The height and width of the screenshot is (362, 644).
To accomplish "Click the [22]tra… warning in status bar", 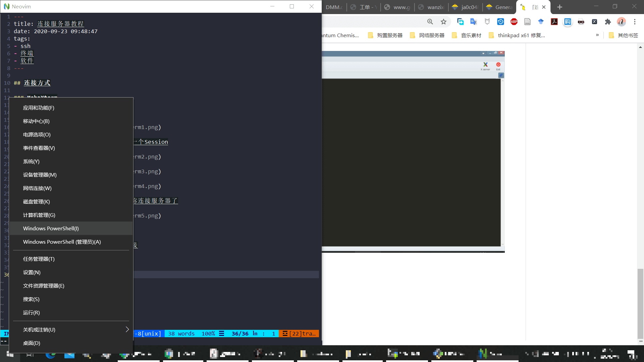I will [299, 334].
